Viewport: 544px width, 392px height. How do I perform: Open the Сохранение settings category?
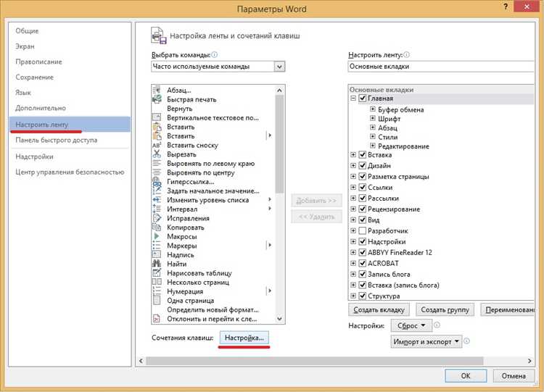(35, 77)
